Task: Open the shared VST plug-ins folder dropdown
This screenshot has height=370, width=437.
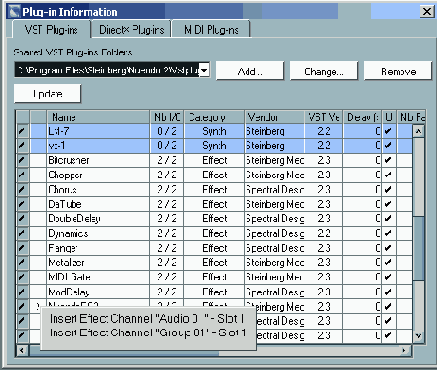Action: pos(204,70)
